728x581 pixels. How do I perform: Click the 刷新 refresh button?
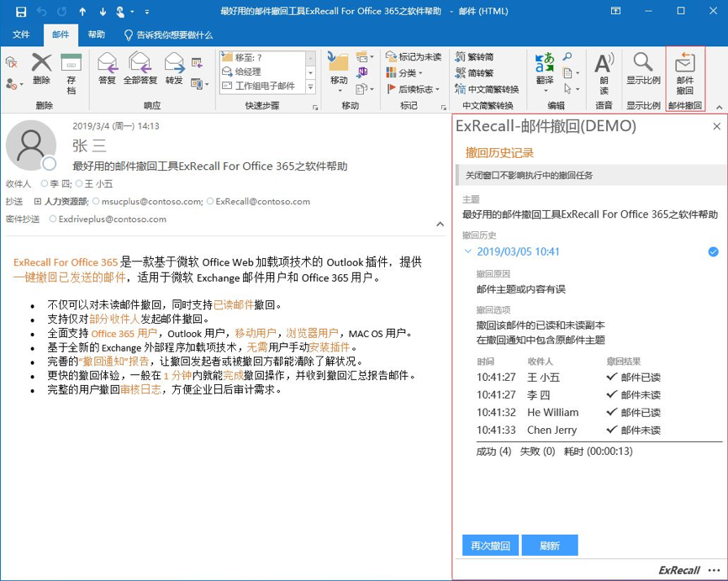550,545
